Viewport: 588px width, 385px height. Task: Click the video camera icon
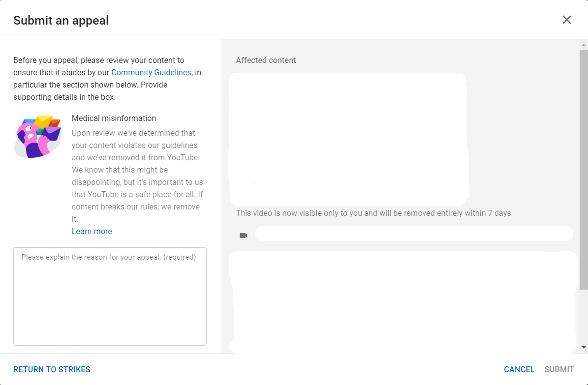[x=244, y=236]
